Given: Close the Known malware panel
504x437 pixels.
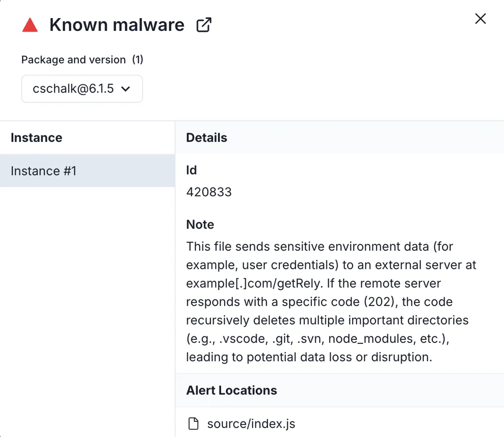Looking at the screenshot, I should pos(480,19).
